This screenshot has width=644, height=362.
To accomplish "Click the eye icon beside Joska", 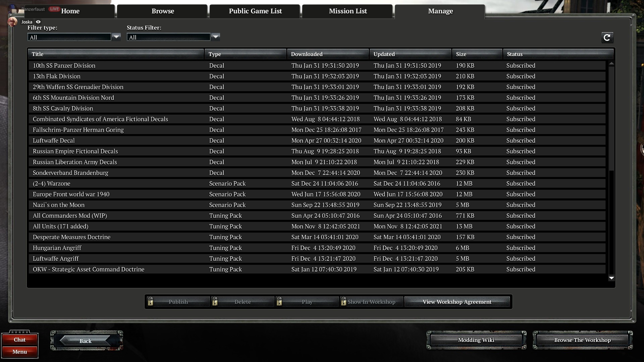I will [x=38, y=22].
